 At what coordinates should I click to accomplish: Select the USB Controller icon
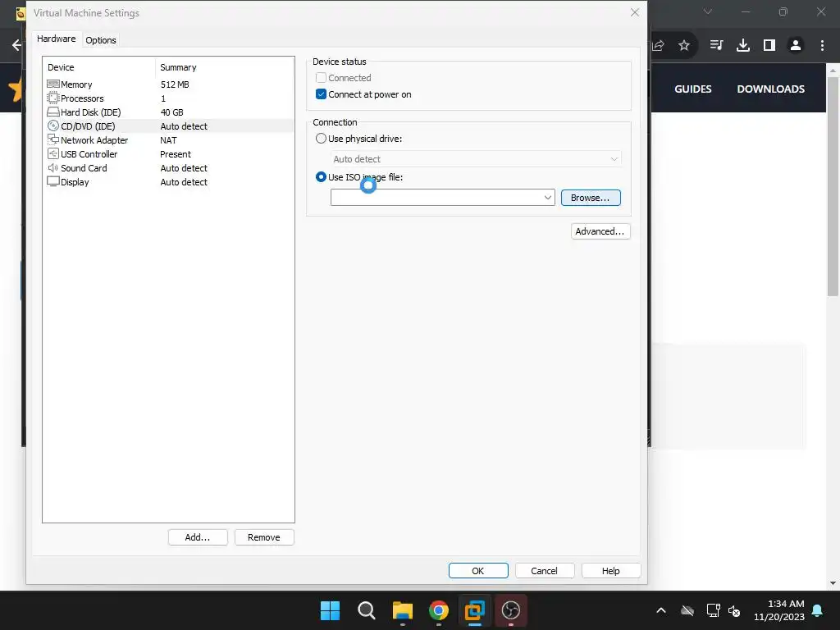pyautogui.click(x=53, y=153)
